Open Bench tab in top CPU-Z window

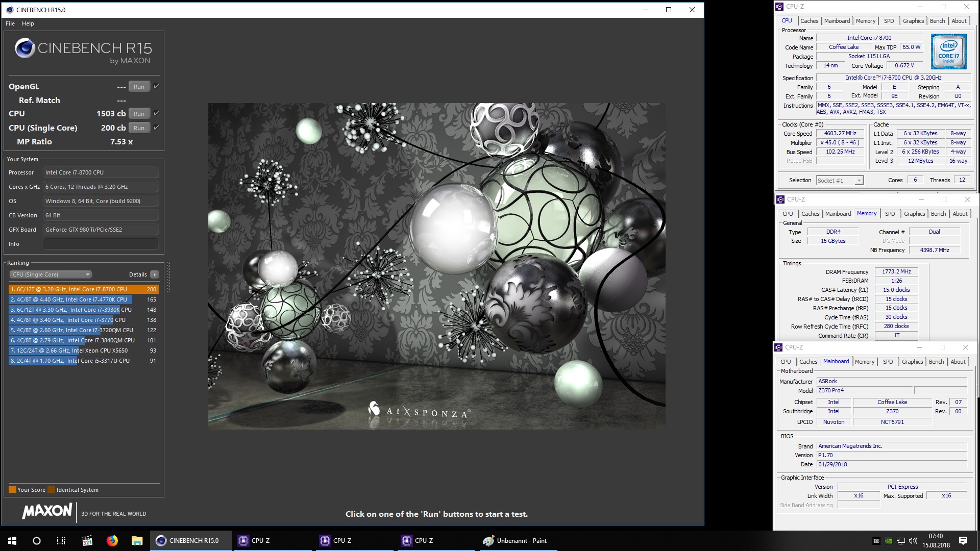pos(937,21)
